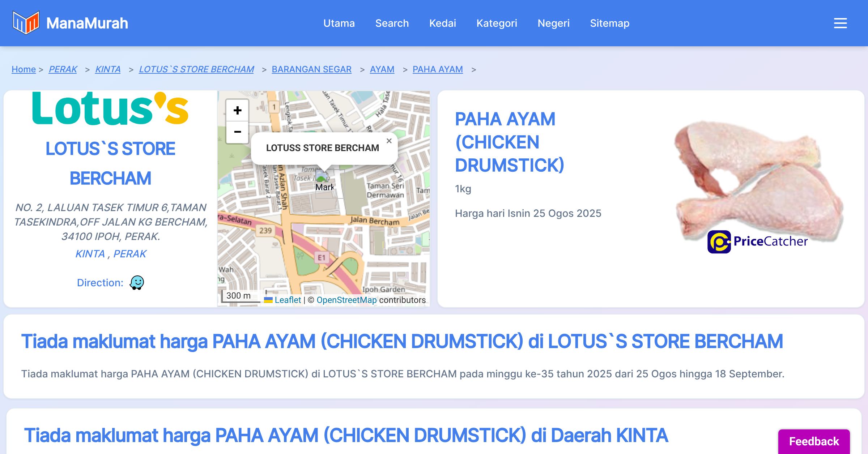Viewport: 868px width, 454px height.
Task: Open the Kategori navigation item
Action: (x=497, y=23)
